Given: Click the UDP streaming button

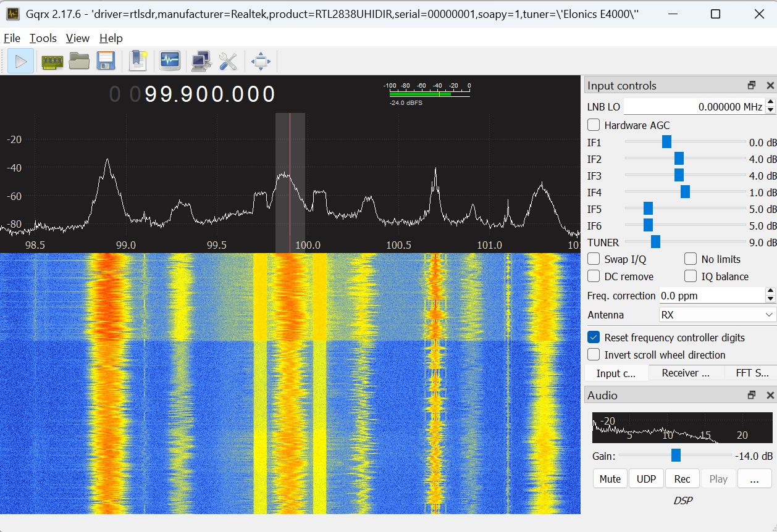Looking at the screenshot, I should tap(646, 479).
